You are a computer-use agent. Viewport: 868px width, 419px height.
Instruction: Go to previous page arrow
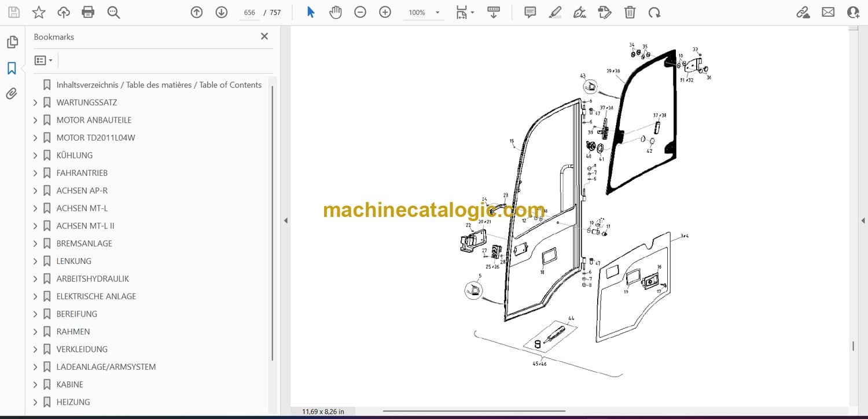click(197, 12)
